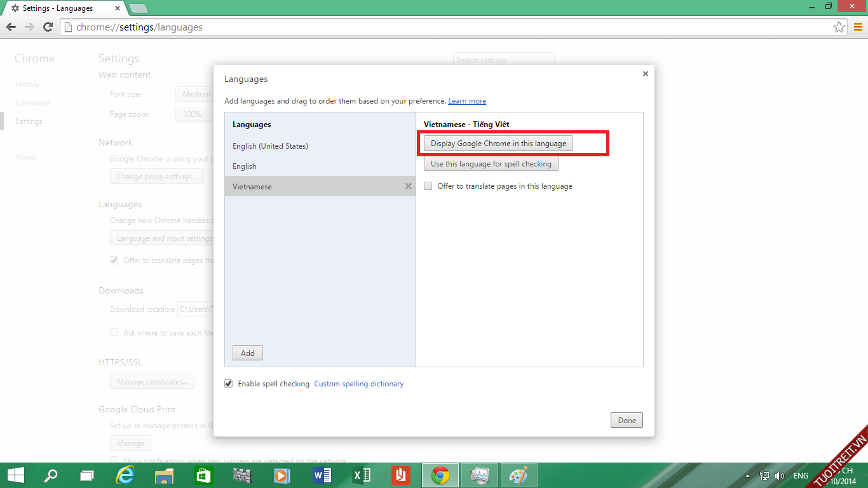Screen dimensions: 868x488
Task: Bookmark this page with the star icon
Action: point(839,27)
